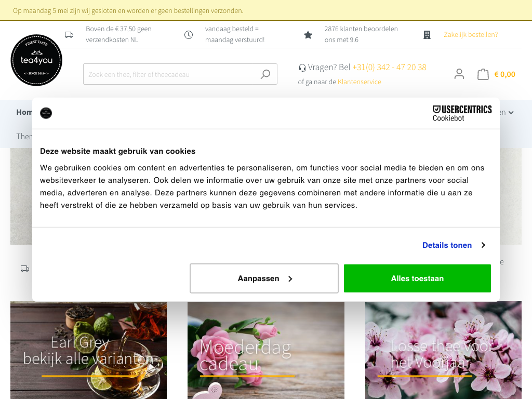Viewport: 532px width, 399px height.
Task: Click the star rating icon
Action: (308, 35)
